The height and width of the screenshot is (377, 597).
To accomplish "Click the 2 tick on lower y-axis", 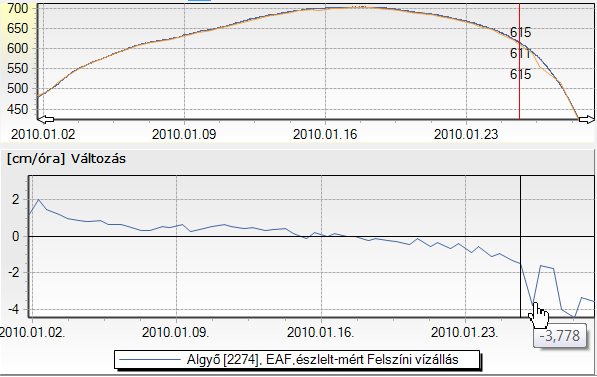I will click(15, 200).
